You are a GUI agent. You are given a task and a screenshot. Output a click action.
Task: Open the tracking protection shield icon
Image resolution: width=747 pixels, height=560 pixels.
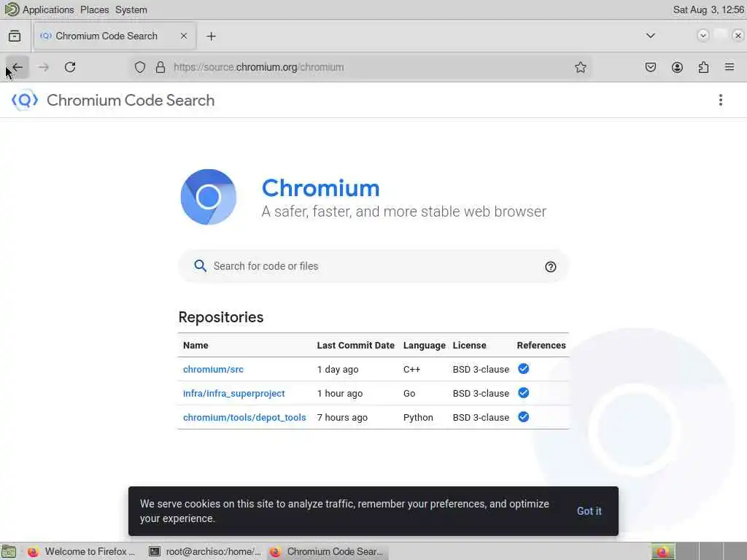pyautogui.click(x=139, y=67)
